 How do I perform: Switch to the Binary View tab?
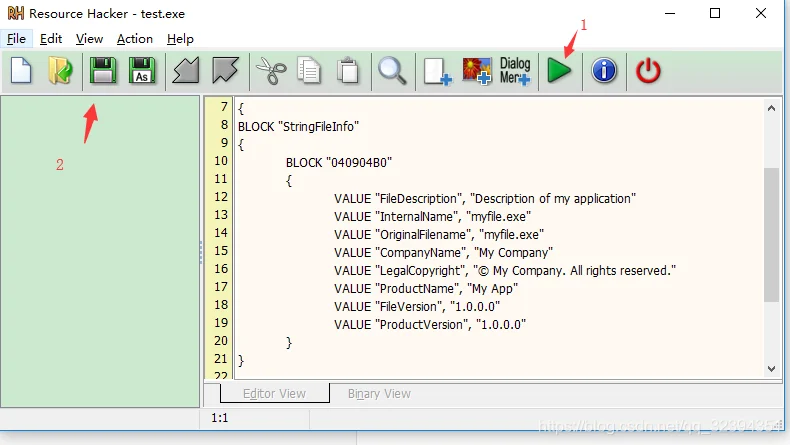click(379, 393)
